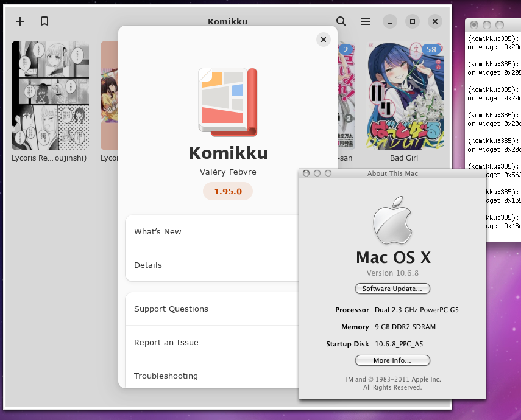
Task: Minimize the Komikku window
Action: (390, 21)
